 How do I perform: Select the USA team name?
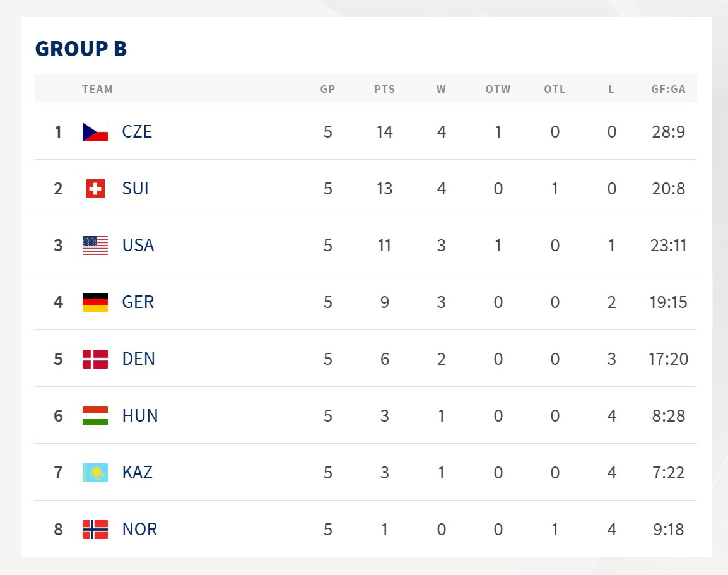click(138, 246)
